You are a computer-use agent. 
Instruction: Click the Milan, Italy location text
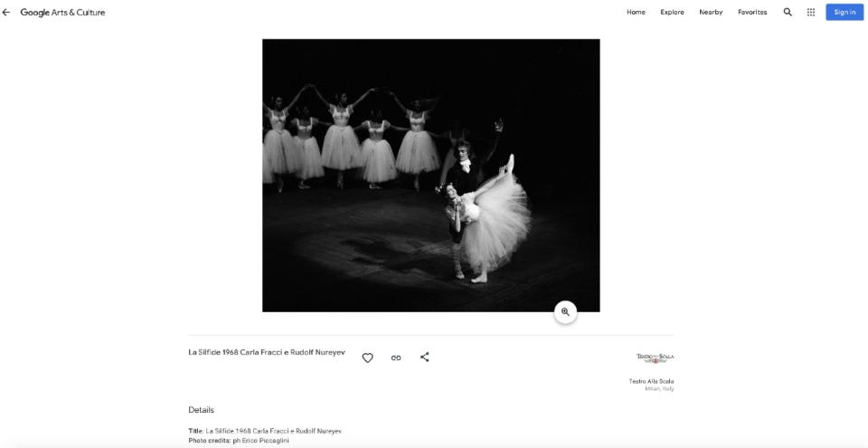point(659,389)
